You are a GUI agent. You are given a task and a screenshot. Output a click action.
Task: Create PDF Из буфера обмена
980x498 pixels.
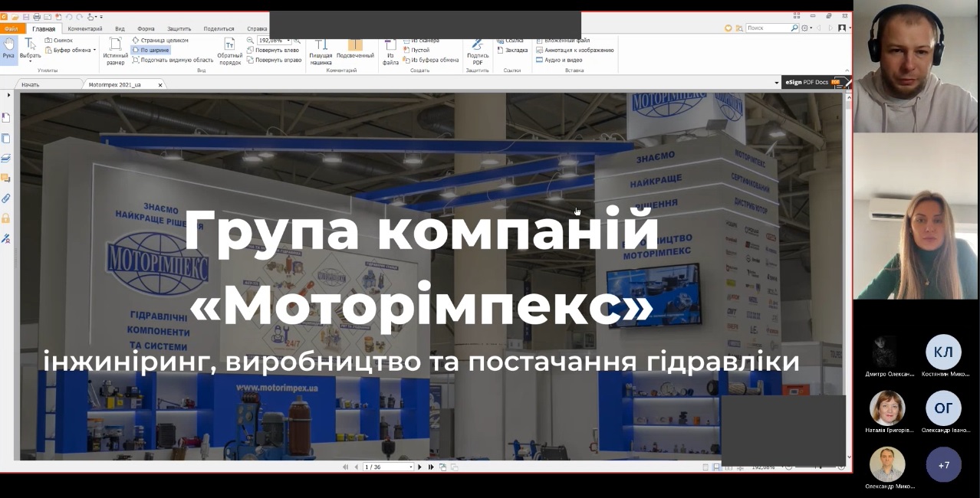[431, 60]
